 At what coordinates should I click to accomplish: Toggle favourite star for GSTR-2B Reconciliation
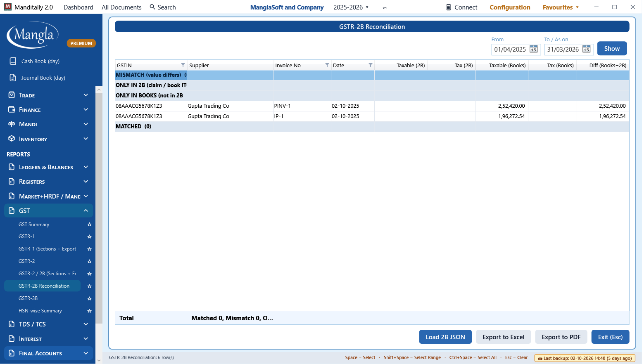click(89, 286)
